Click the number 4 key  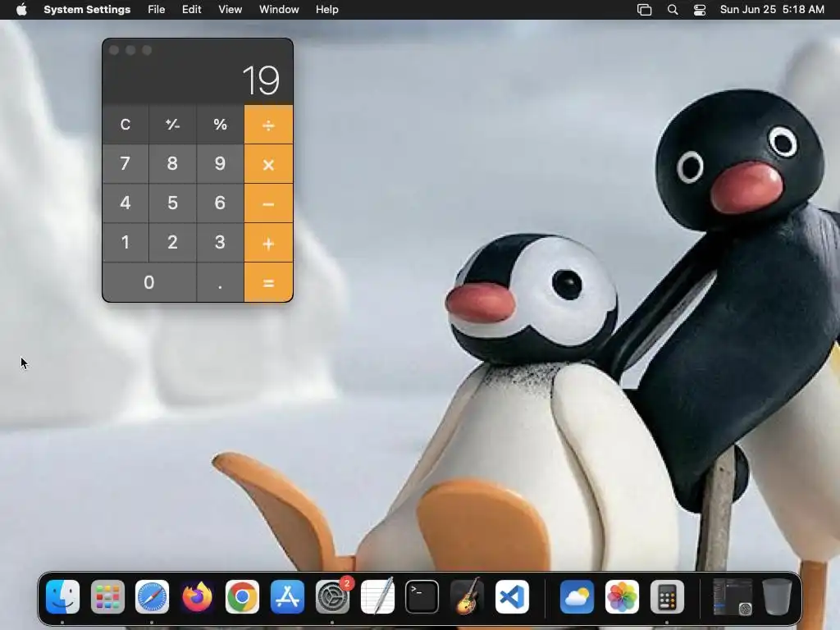click(126, 203)
